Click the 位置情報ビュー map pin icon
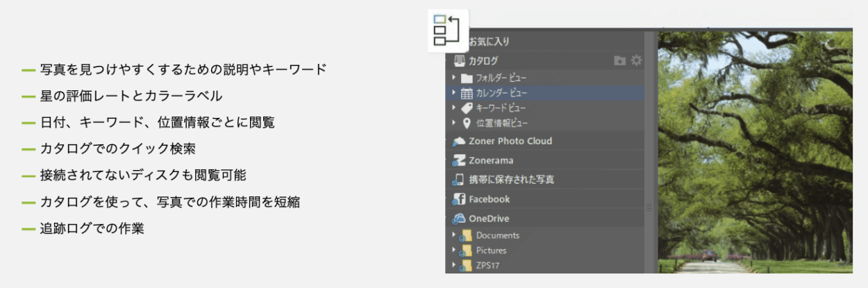Image resolution: width=868 pixels, height=288 pixels. tap(467, 124)
